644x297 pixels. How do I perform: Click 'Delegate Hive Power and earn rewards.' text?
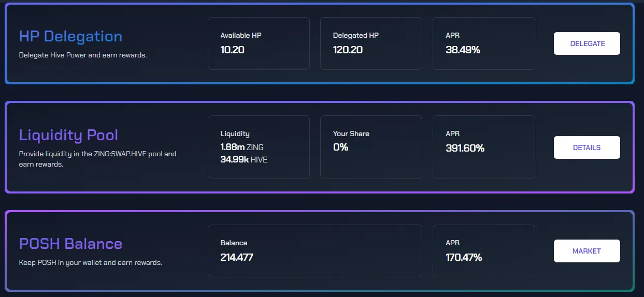(83, 55)
